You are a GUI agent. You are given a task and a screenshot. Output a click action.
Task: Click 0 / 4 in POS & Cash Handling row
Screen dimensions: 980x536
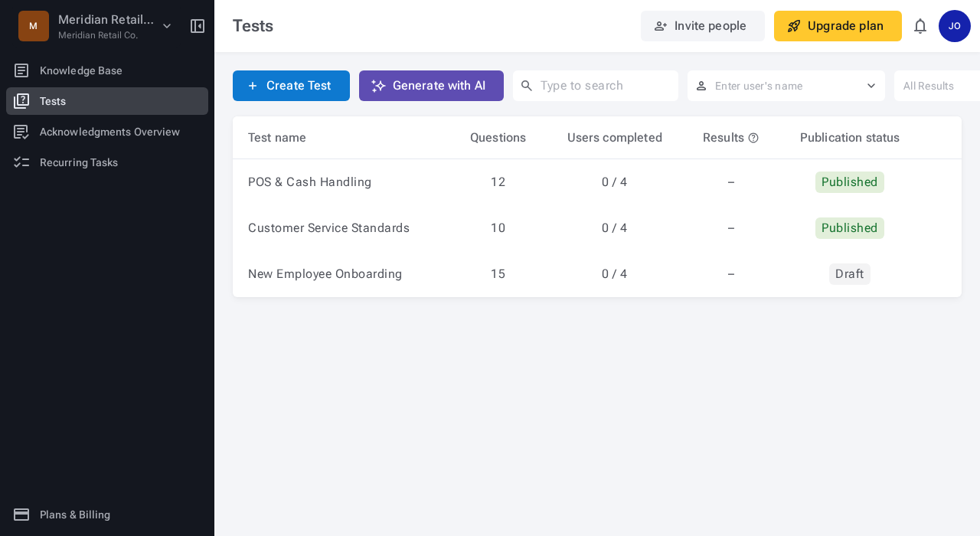click(614, 182)
